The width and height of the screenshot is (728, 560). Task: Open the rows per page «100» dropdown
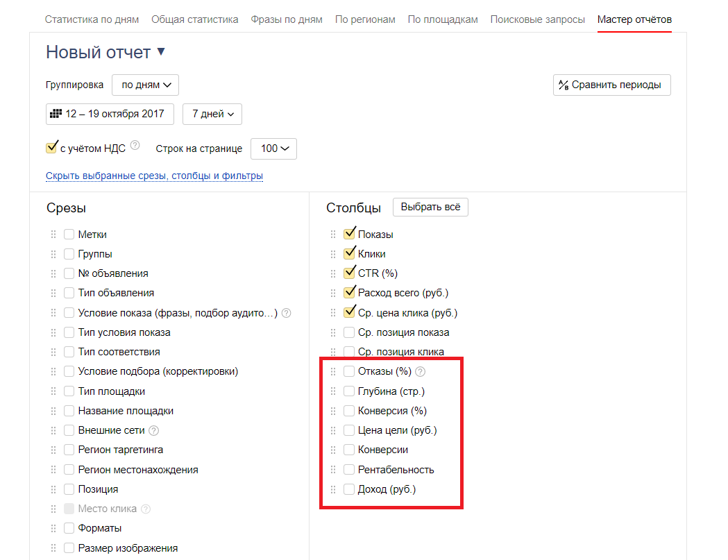[x=273, y=149]
